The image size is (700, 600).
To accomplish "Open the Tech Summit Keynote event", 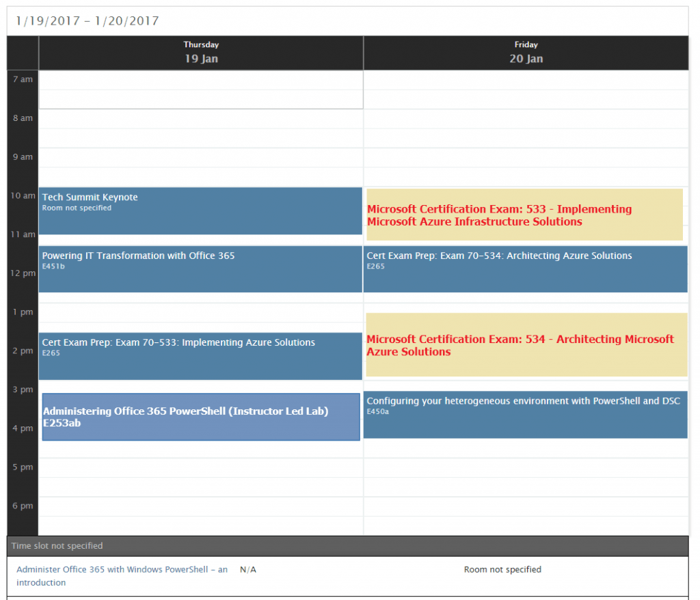I will pyautogui.click(x=200, y=210).
